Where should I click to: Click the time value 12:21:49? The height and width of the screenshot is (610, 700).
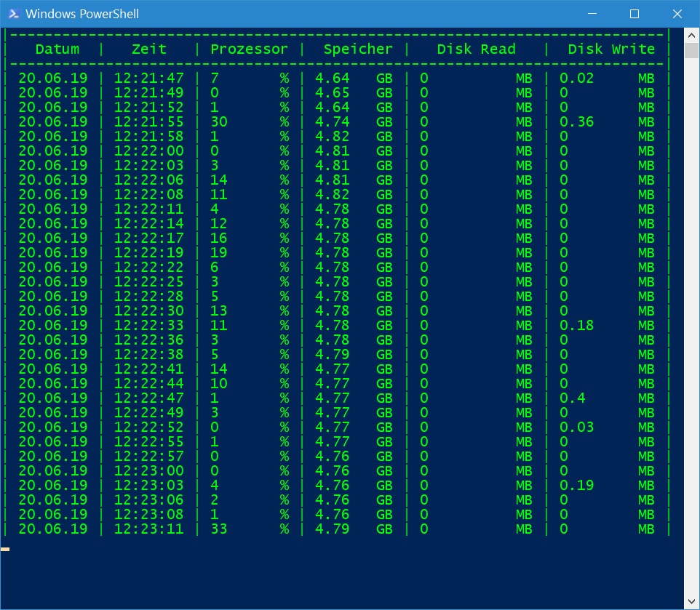pos(148,93)
